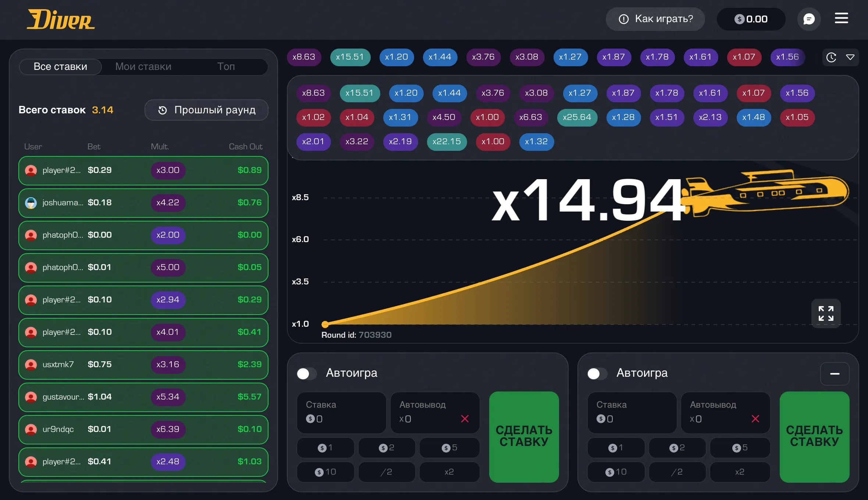
Task: Switch to the Топ tab
Action: [x=226, y=67]
